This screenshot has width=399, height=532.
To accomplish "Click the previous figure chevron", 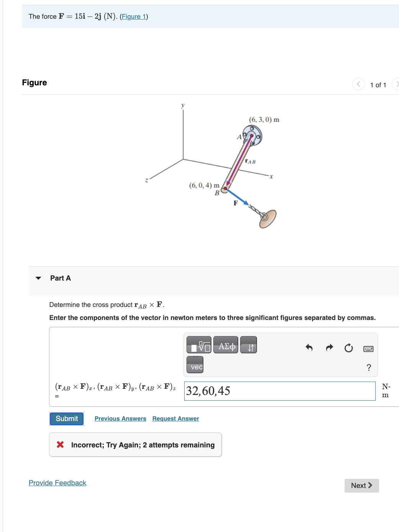I will 358,84.
